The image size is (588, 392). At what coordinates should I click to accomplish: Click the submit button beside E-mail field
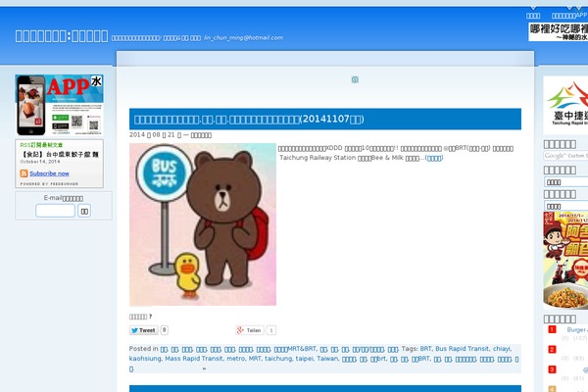[84, 212]
